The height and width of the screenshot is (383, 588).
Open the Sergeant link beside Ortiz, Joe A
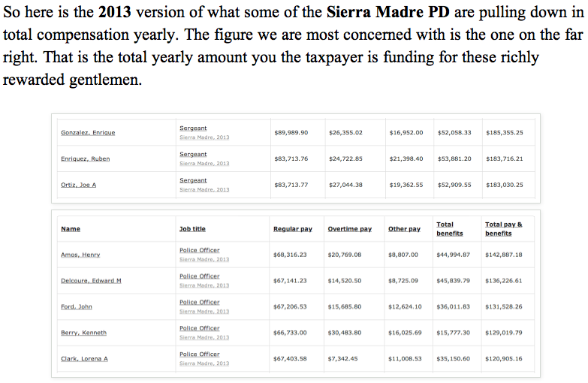point(193,180)
